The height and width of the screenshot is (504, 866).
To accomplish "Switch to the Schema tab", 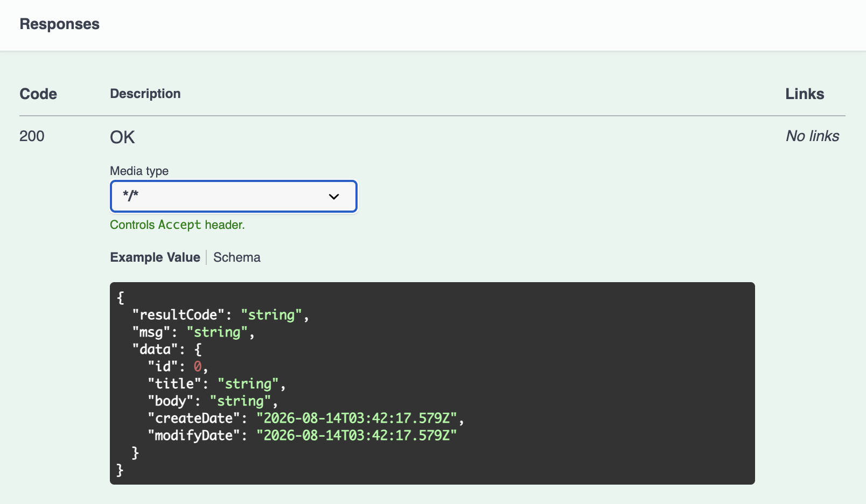I will point(237,257).
